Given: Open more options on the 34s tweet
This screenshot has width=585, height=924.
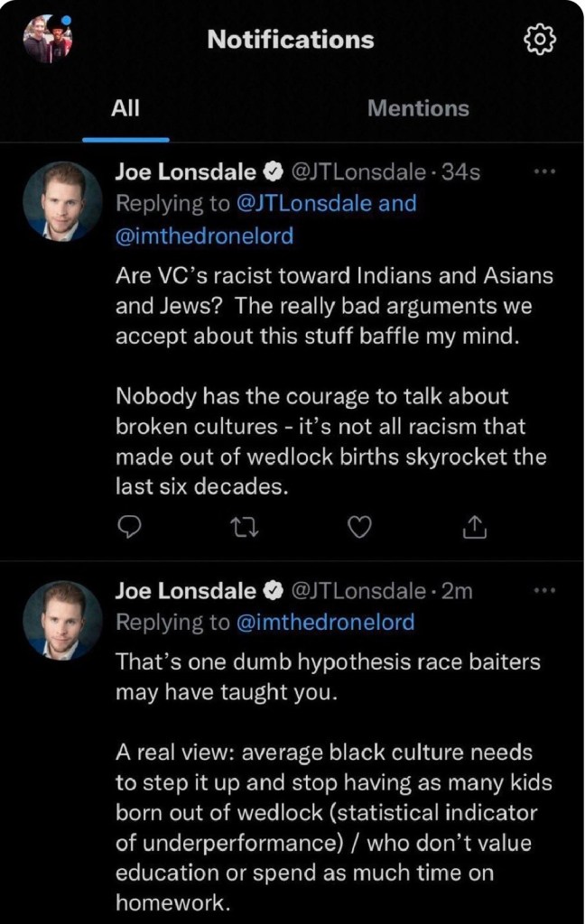Looking at the screenshot, I should 545,171.
